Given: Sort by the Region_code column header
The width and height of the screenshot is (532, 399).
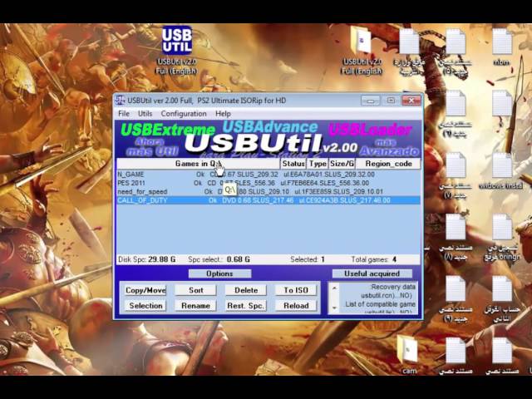Looking at the screenshot, I should coord(388,164).
